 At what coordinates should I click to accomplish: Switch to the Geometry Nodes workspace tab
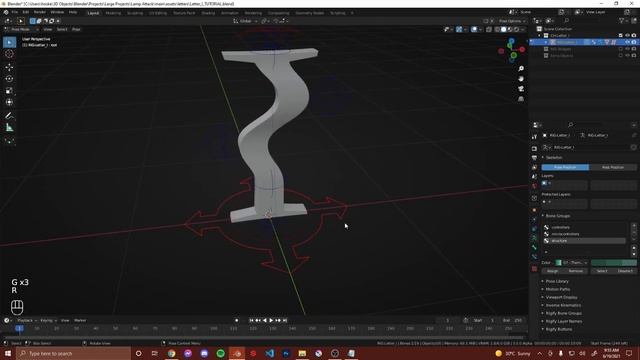(x=309, y=13)
